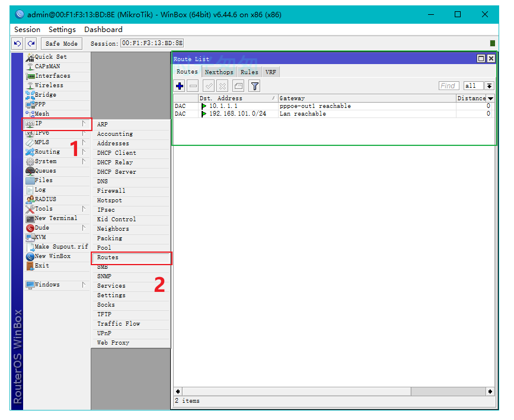Add a new route with plus button
The width and height of the screenshot is (514, 420).
tap(180, 86)
